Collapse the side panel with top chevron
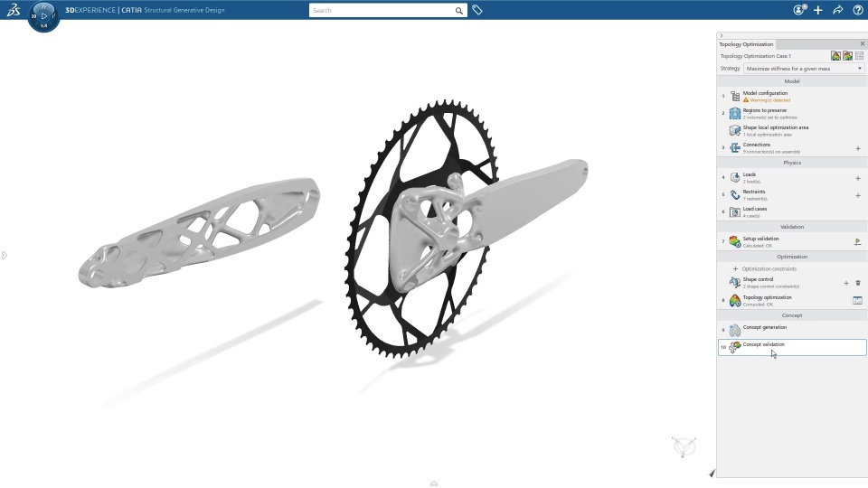Viewport: 868px width, 488px height. click(x=722, y=35)
